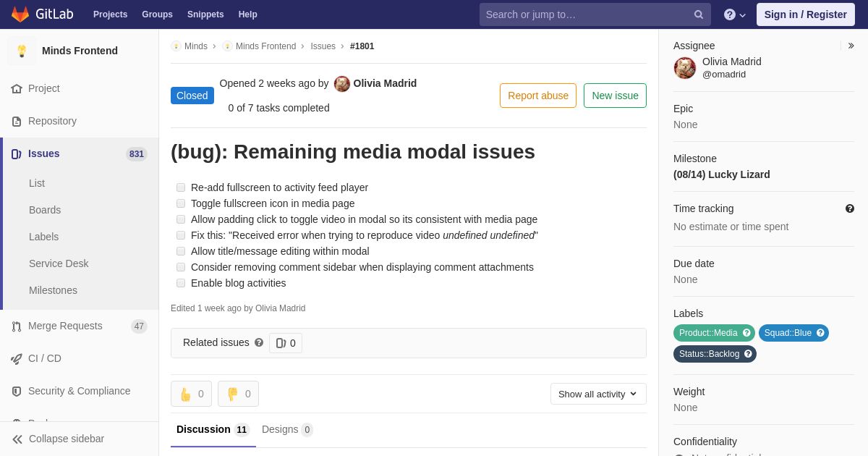This screenshot has height=456, width=868.
Task: Check the Enable blog activities task
Action: click(x=181, y=283)
